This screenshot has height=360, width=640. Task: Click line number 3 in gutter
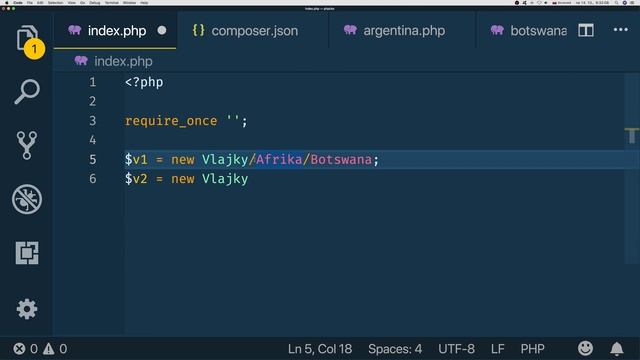(93, 121)
